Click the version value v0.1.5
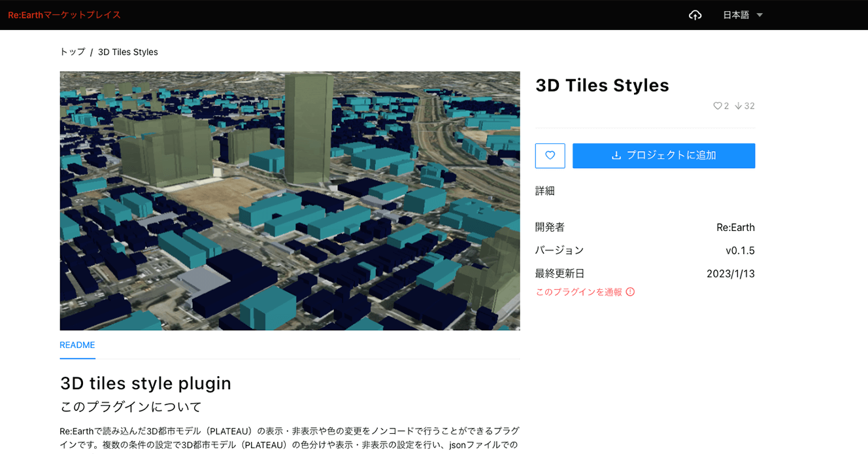 (740, 251)
